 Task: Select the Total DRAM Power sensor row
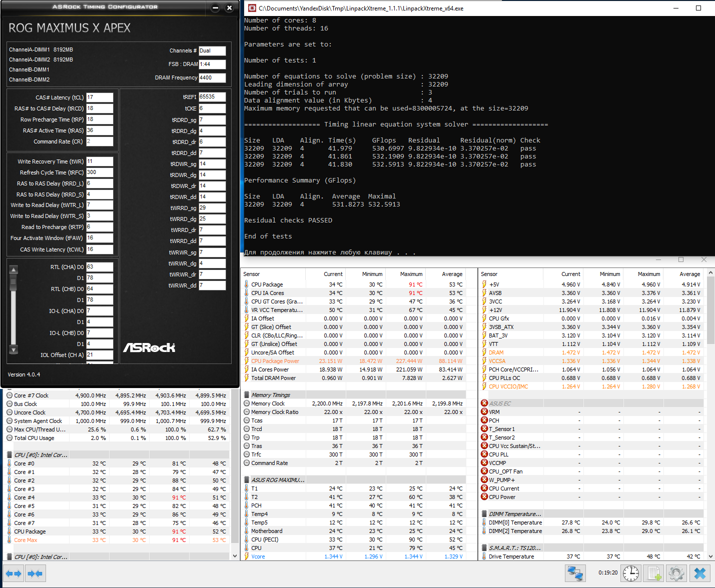tap(354, 378)
